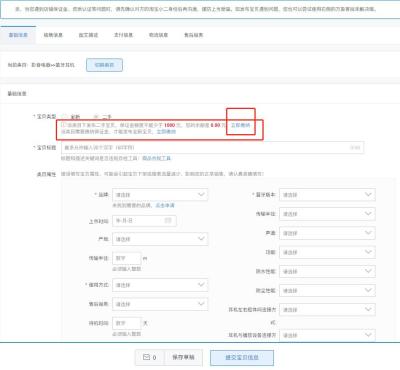
Task: Open the calendar icon in 上市时间 field
Action: (168, 220)
